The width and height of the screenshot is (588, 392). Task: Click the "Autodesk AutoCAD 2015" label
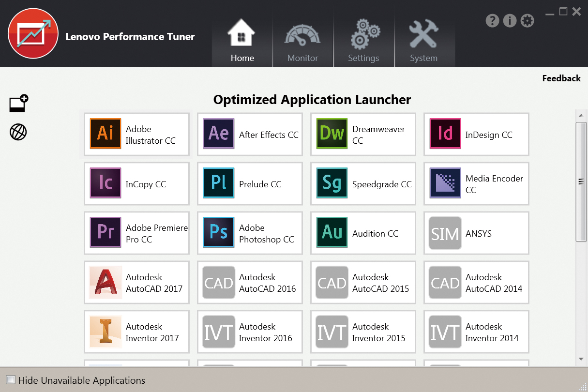click(380, 283)
